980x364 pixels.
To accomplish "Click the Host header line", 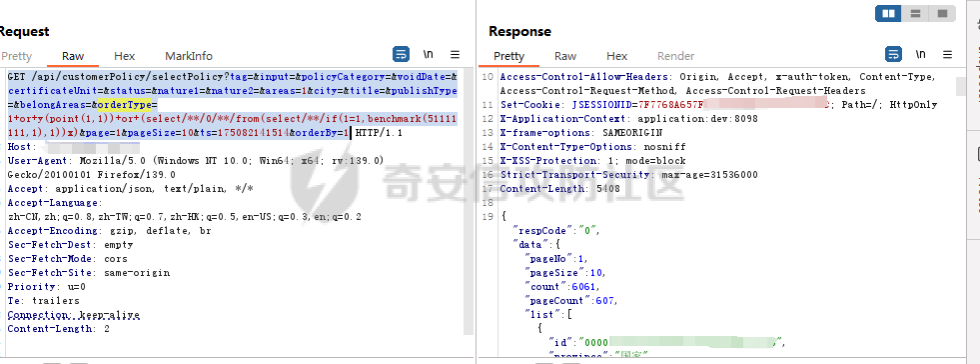I will pyautogui.click(x=74, y=147).
